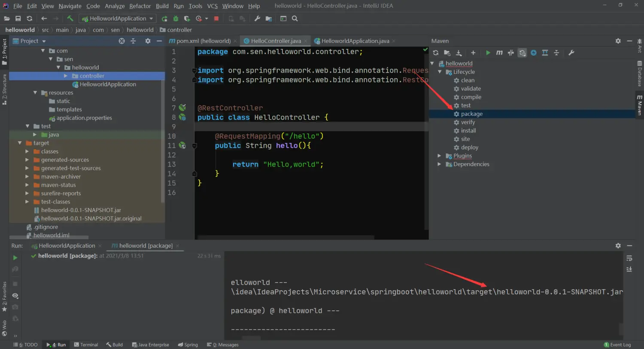
Task: Open the Spring tool window
Action: 188,345
